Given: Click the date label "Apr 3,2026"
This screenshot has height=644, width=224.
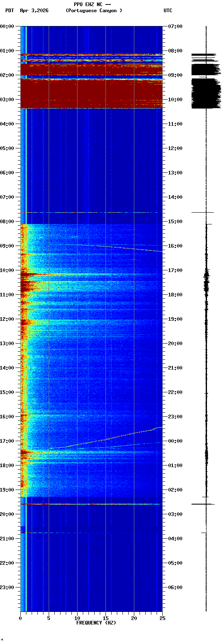Looking at the screenshot, I should pos(34,11).
